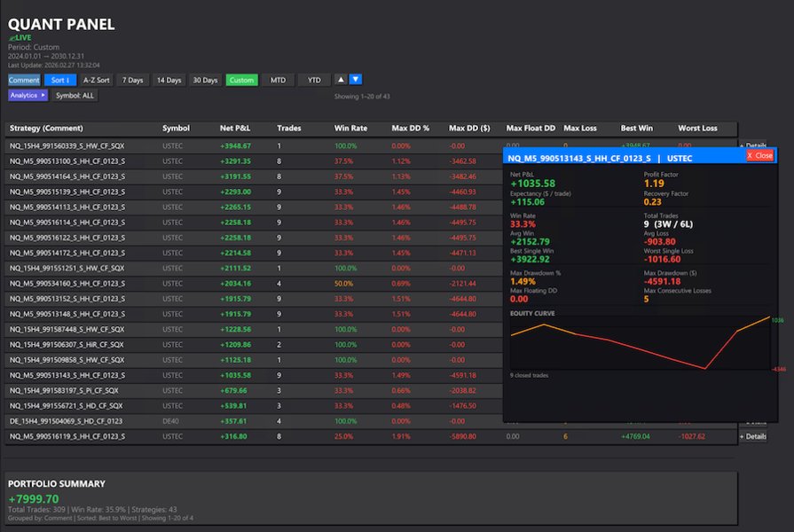
Task: Select the MTD period view
Action: tap(278, 79)
